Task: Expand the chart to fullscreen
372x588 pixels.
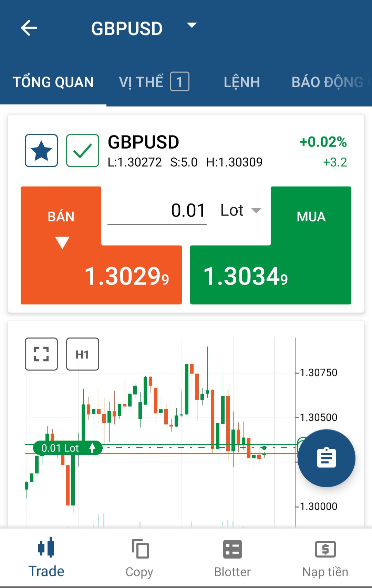Action: [x=41, y=354]
